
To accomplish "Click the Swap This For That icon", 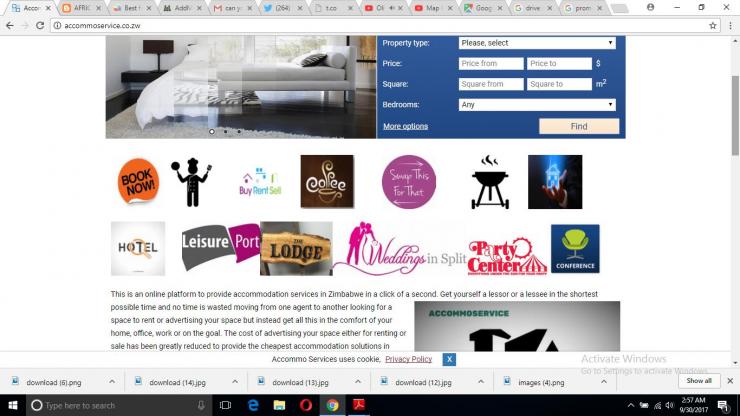I will point(409,182).
